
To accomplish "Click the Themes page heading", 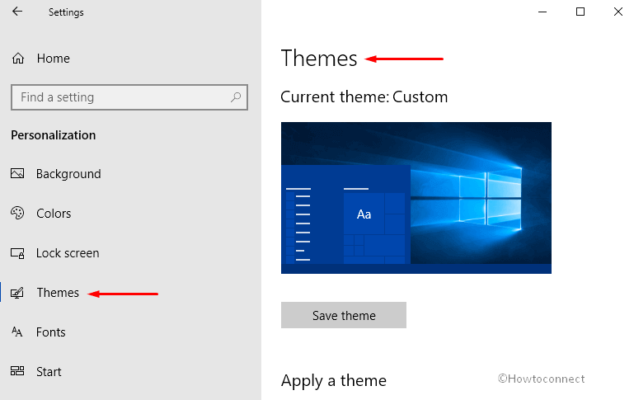I will (319, 58).
